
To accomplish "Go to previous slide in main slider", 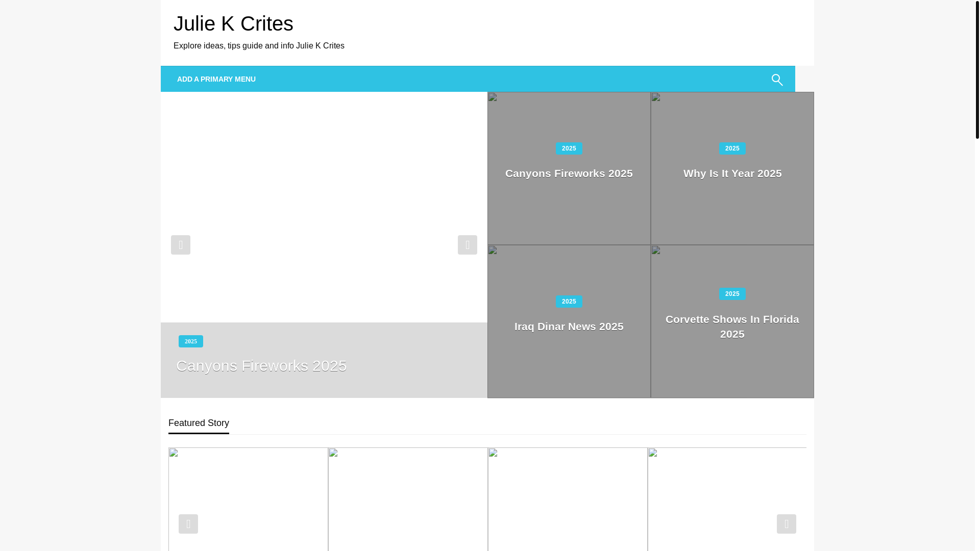I will [181, 245].
